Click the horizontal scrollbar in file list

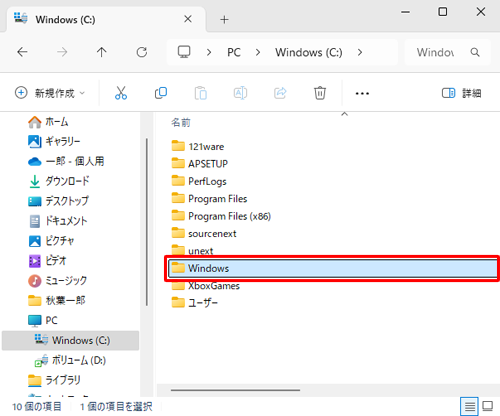(x=235, y=390)
